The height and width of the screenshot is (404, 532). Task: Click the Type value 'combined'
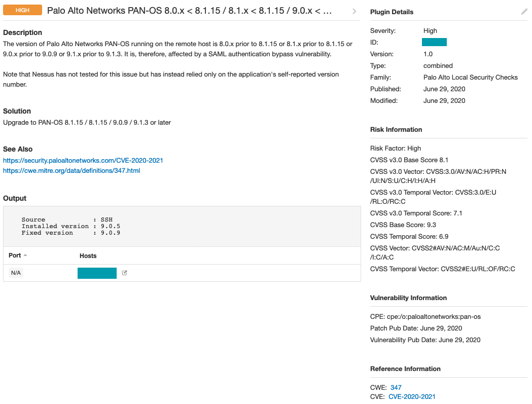438,66
